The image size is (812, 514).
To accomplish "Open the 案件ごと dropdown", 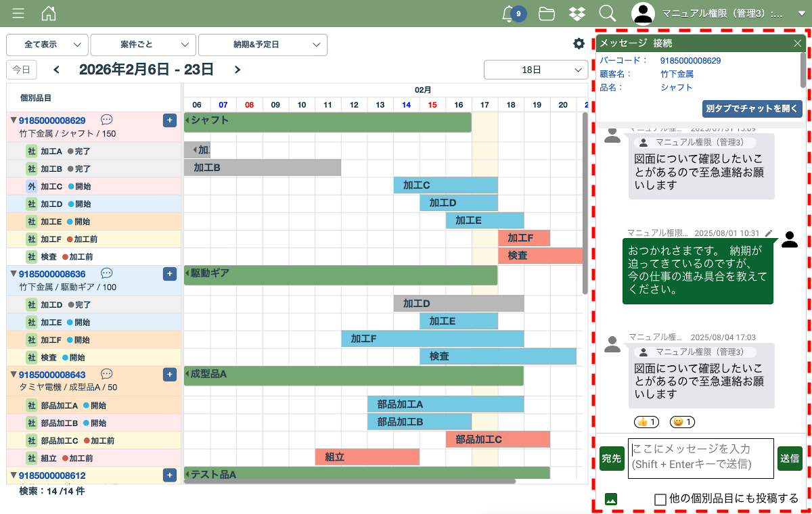I will (143, 45).
